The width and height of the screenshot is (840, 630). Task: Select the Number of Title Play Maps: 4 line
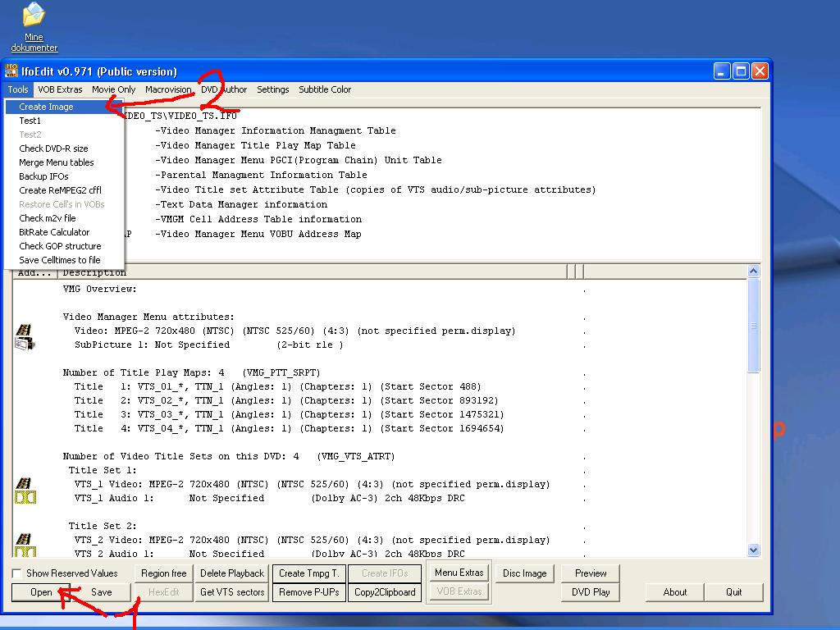191,372
